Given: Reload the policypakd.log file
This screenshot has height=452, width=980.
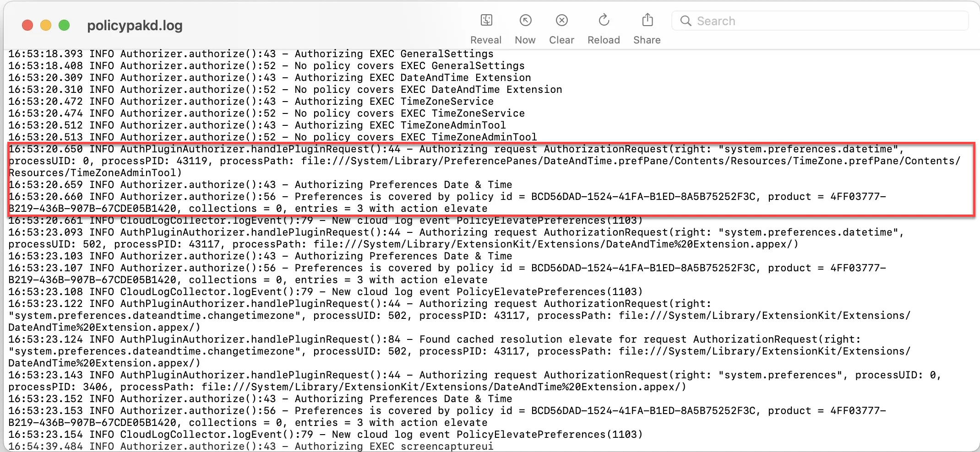Looking at the screenshot, I should [604, 21].
